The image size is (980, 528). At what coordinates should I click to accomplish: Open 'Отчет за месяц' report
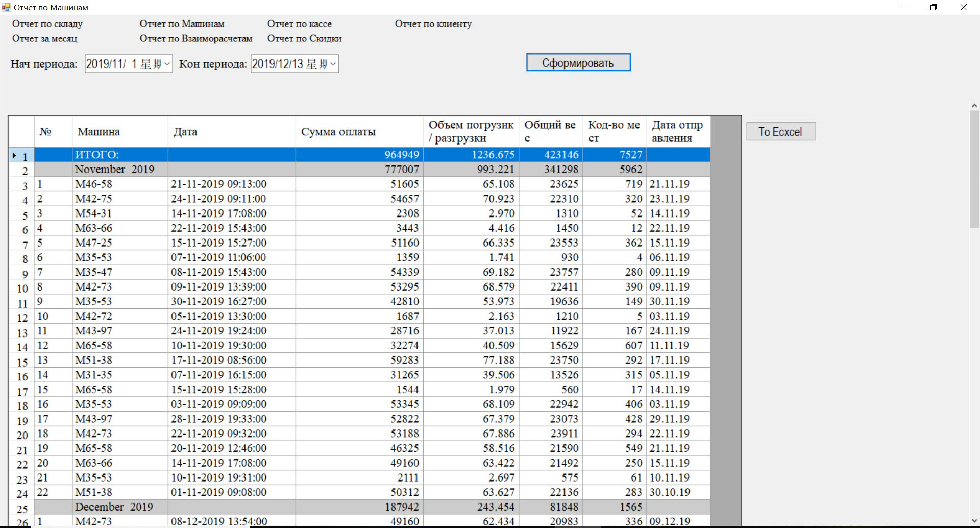point(44,39)
